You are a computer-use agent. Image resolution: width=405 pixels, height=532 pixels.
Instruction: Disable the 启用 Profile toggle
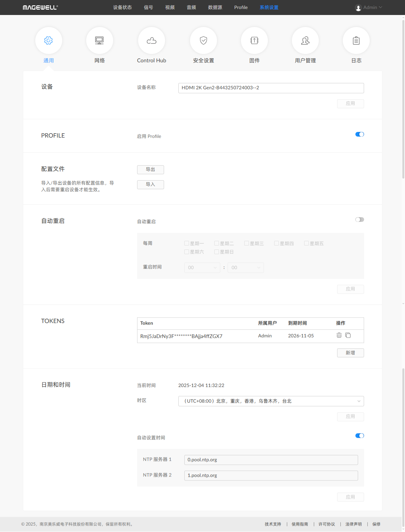359,134
